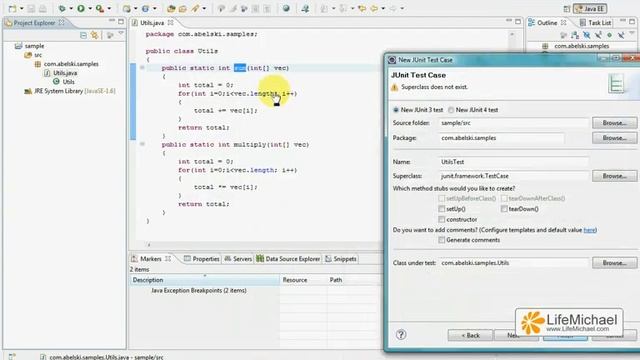The image size is (640, 360).
Task: Click the Name field containing UtilsTest
Action: (x=513, y=162)
